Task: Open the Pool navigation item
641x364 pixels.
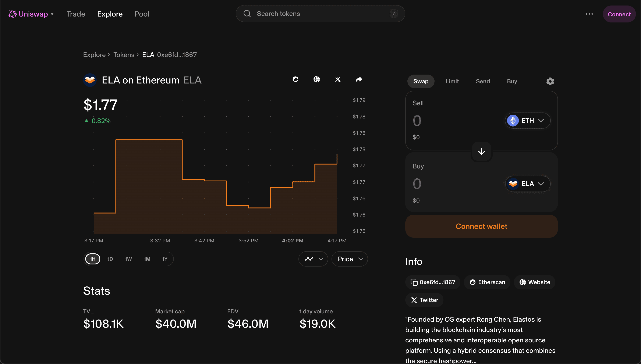Action: tap(142, 14)
